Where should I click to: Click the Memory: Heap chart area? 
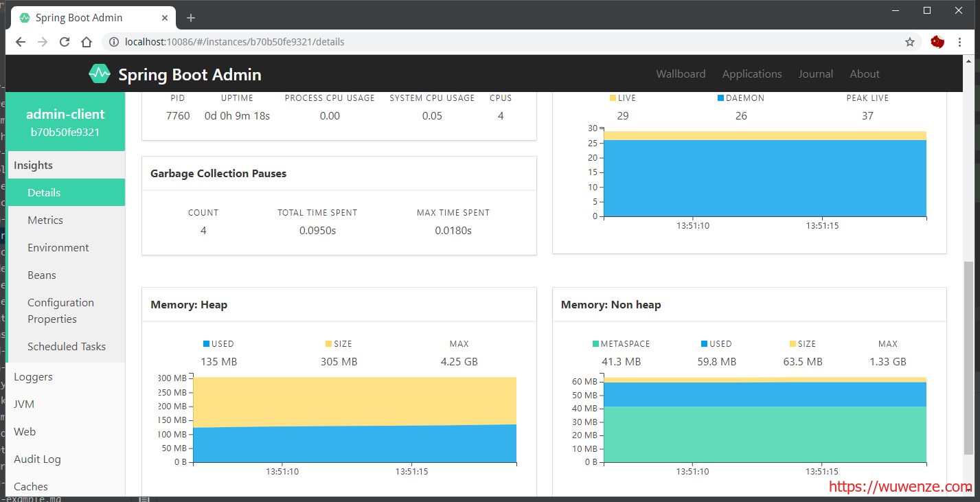pyautogui.click(x=354, y=420)
